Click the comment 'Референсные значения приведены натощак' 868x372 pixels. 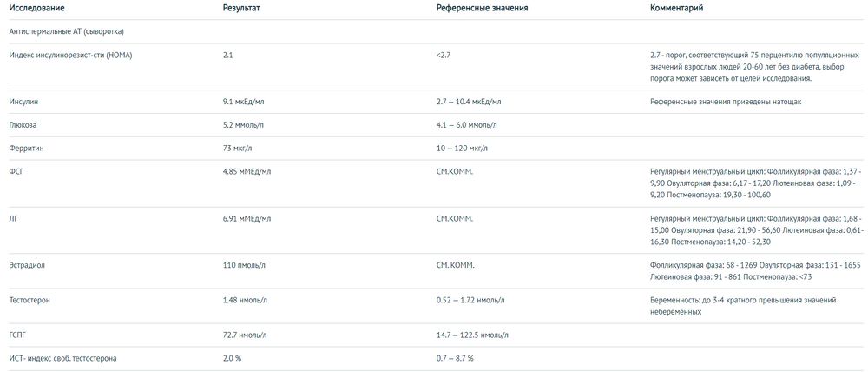tap(726, 102)
